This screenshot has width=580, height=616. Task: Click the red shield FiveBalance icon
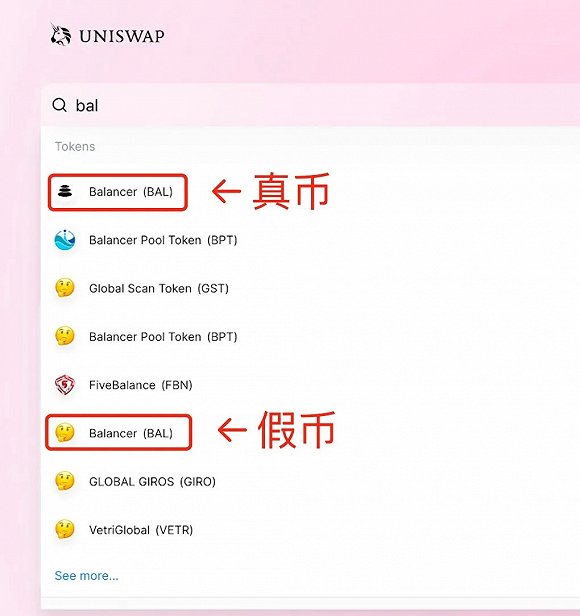65,385
